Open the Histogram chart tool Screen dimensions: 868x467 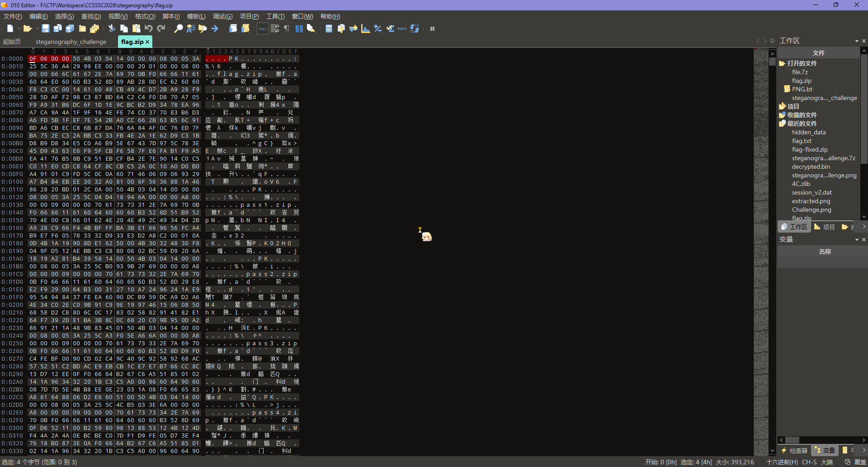pos(365,29)
